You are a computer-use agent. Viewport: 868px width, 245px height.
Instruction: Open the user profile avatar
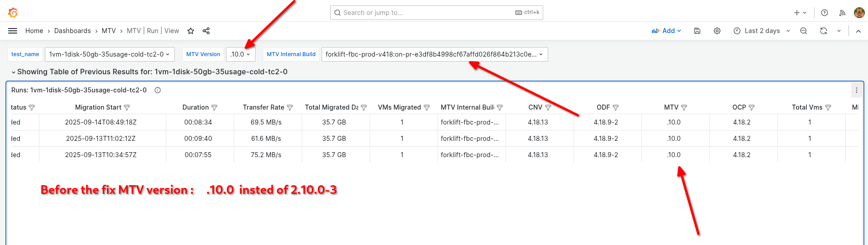pos(859,13)
